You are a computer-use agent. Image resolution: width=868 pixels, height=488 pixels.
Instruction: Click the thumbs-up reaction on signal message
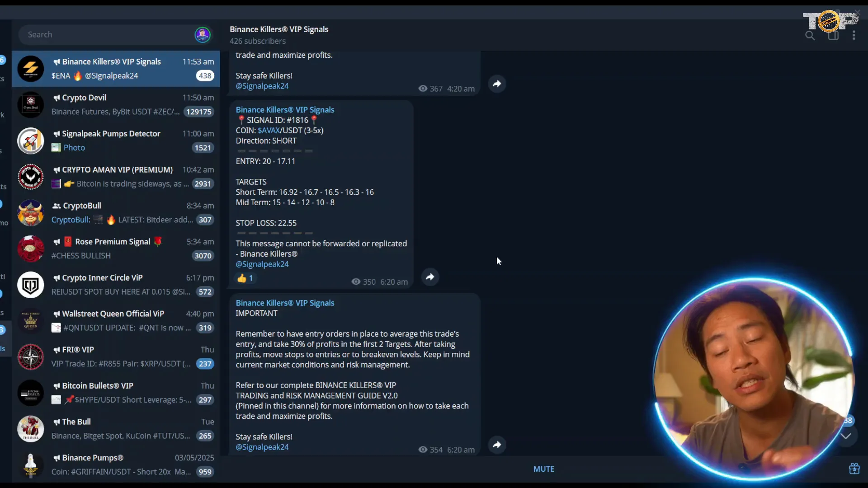245,278
